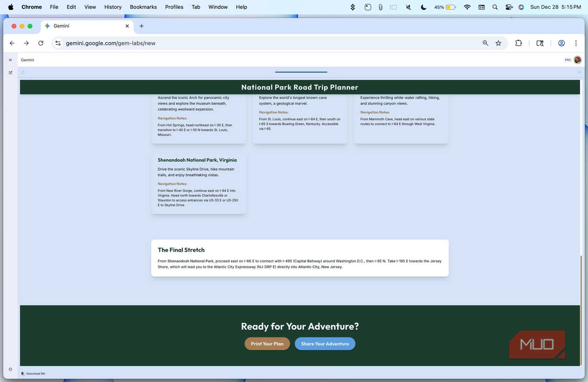Click the Gemini logo text in header

point(27,60)
